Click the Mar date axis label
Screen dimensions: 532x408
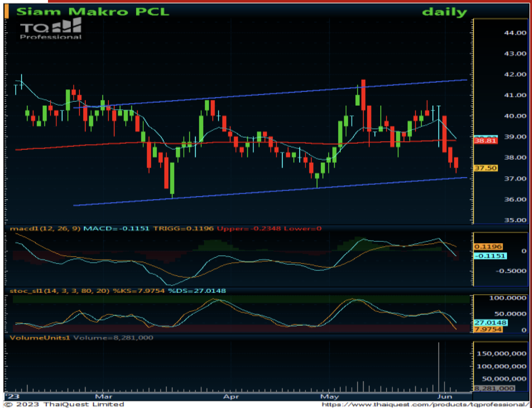(104, 396)
